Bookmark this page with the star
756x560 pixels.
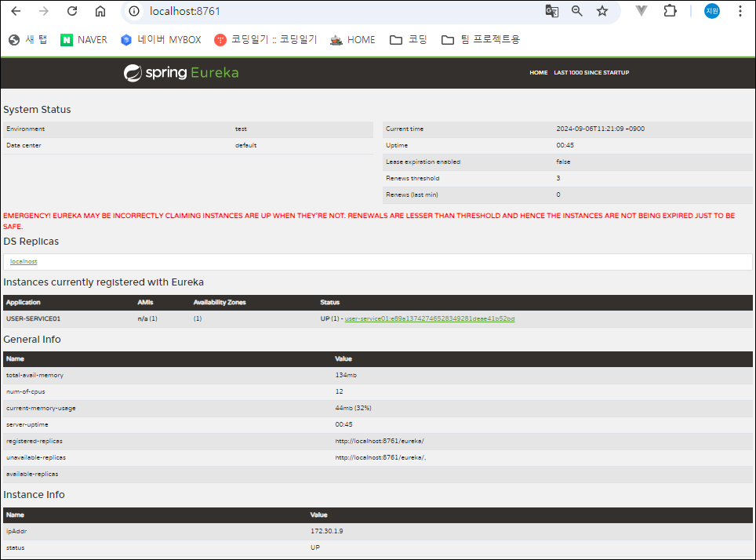(602, 11)
